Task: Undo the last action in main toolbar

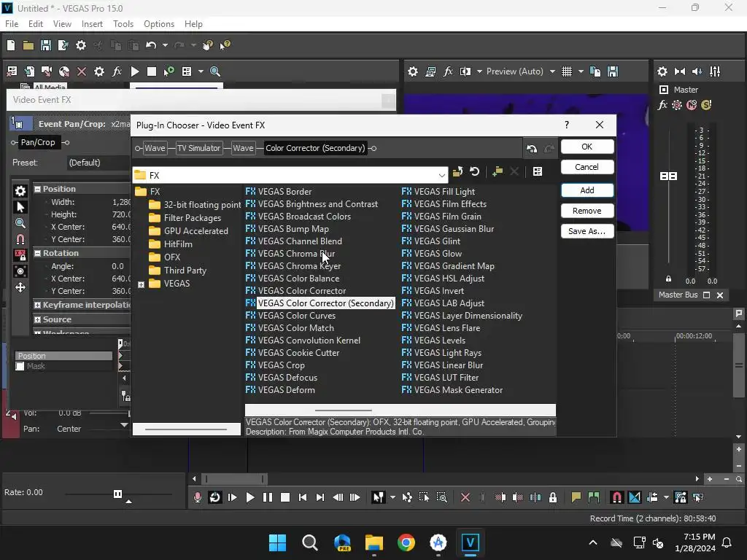Action: click(x=151, y=45)
